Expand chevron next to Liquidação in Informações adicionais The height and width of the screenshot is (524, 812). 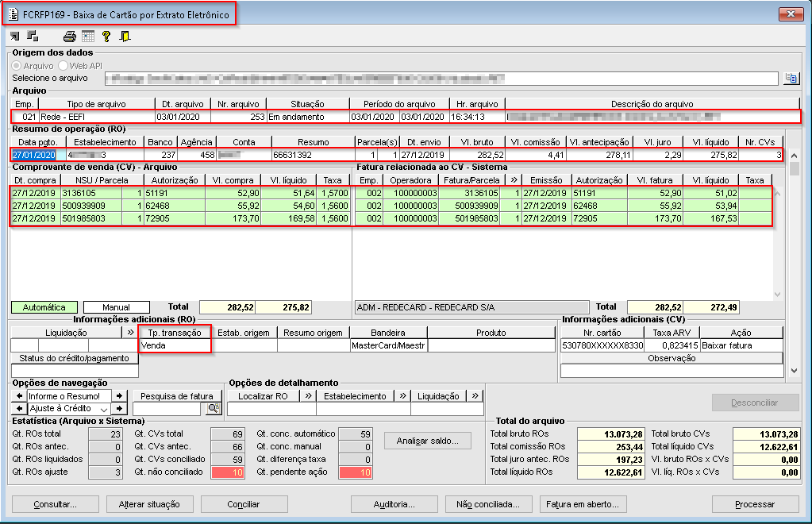point(130,333)
